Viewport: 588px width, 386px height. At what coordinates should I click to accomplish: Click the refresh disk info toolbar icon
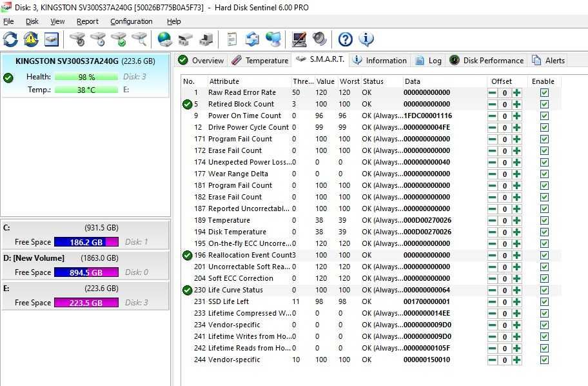pyautogui.click(x=10, y=39)
